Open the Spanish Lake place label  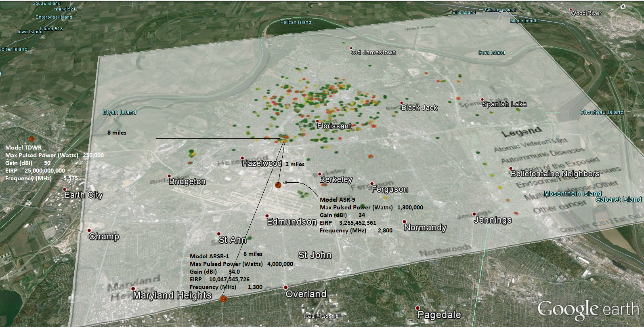pos(504,104)
